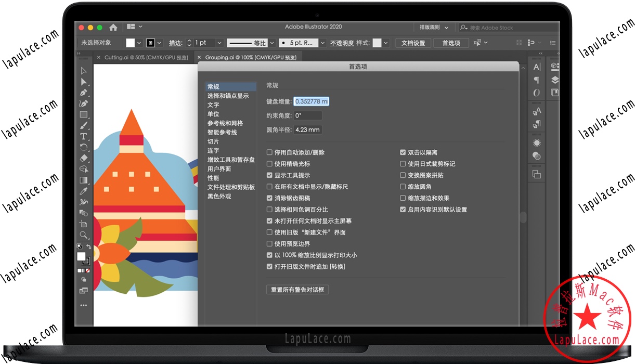Click the 描边 stroke link
Viewport: 635px width, 364px height.
coord(176,43)
